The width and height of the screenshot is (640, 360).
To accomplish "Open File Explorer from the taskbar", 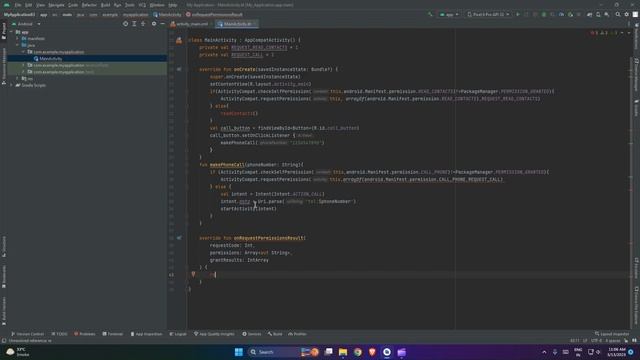I will point(343,352).
